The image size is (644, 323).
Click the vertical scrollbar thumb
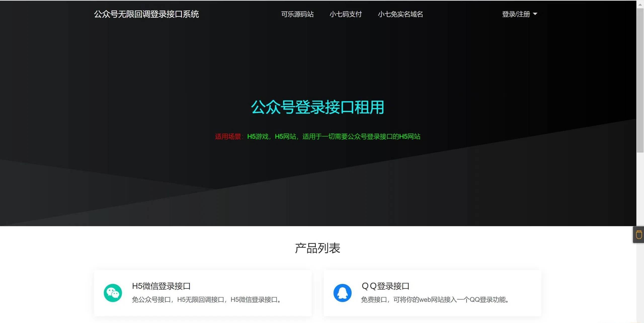[640, 80]
